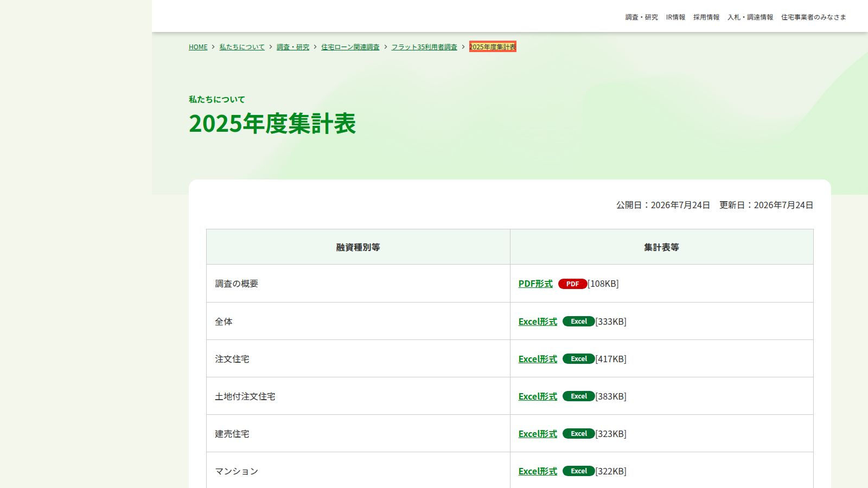Click the 注文住宅 table cell
The height and width of the screenshot is (488, 868).
(358, 358)
